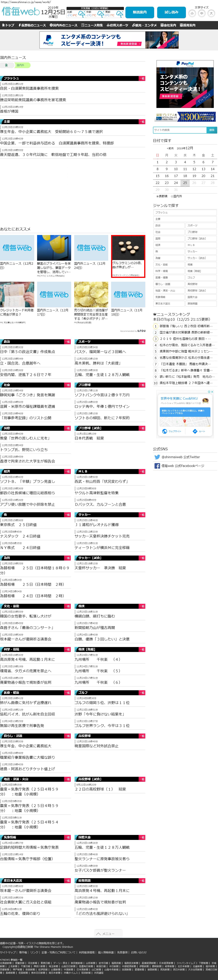Select the 国内外 radio button

pos(172,196)
